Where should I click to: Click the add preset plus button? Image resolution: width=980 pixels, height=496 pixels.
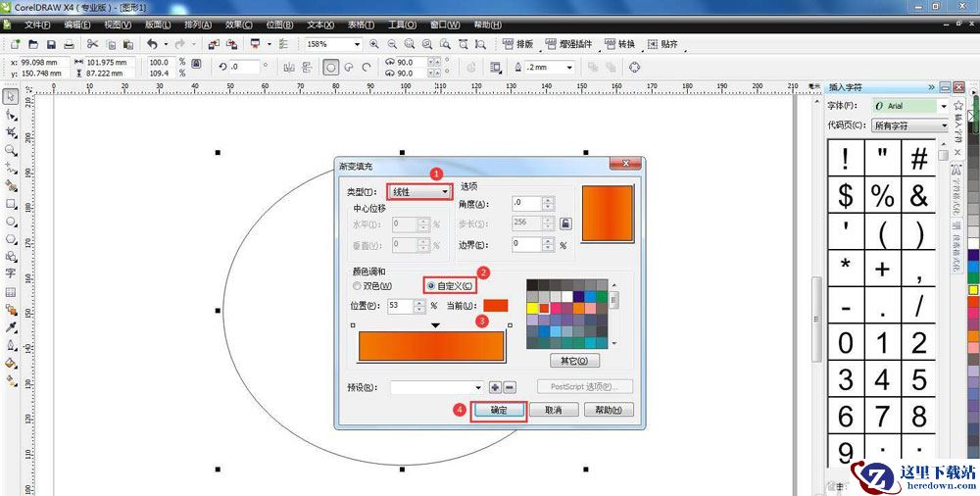(x=495, y=388)
